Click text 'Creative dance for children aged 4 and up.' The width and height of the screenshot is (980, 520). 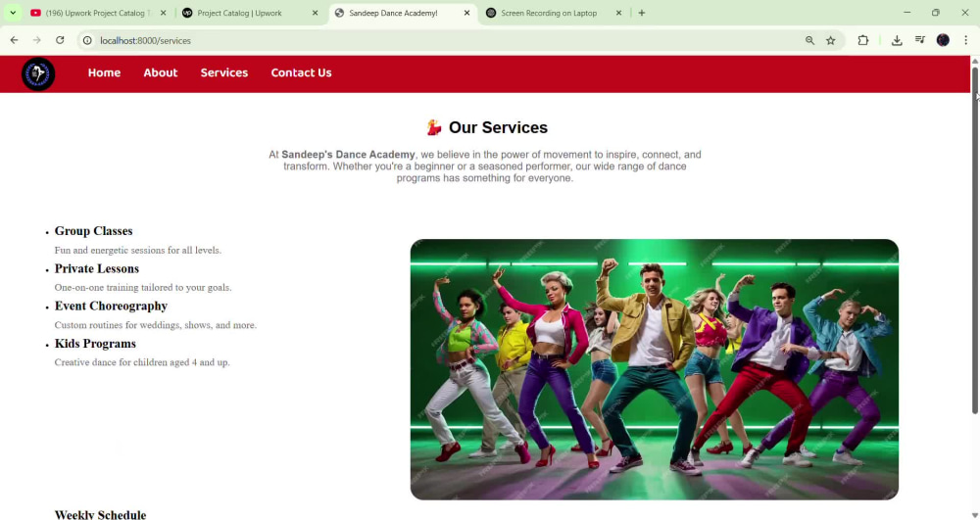pos(142,362)
